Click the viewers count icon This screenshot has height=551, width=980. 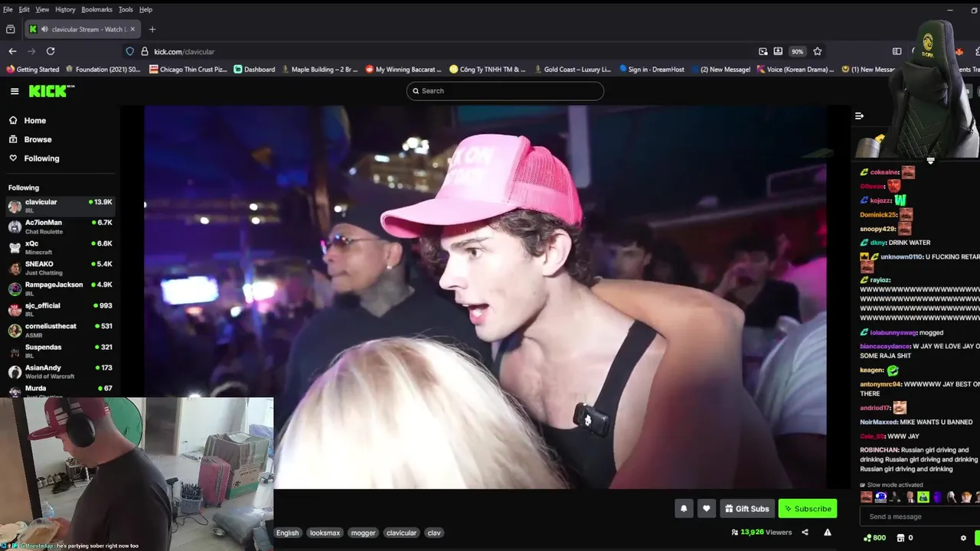coord(735,533)
